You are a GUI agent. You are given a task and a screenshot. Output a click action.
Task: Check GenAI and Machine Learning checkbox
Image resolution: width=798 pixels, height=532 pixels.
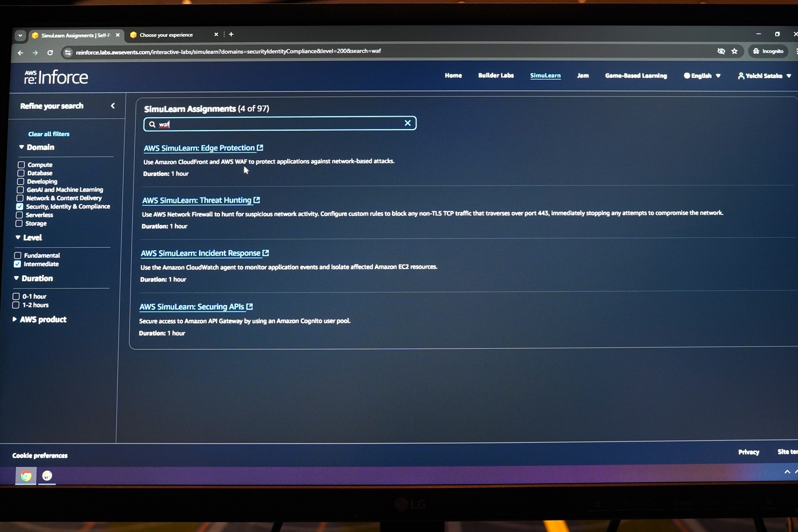pos(20,189)
